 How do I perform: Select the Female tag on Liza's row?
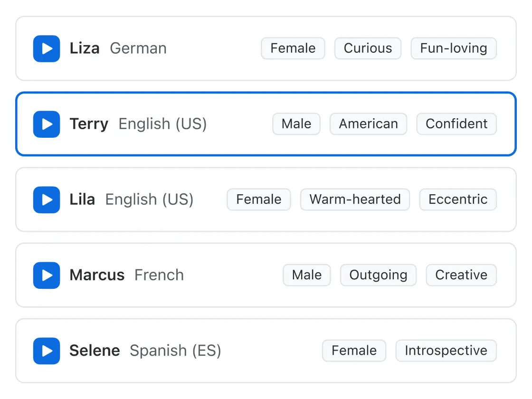point(293,48)
